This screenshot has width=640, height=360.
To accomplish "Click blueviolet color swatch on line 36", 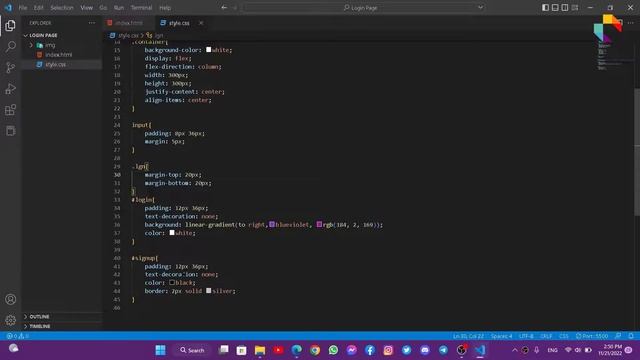I will coord(272,224).
